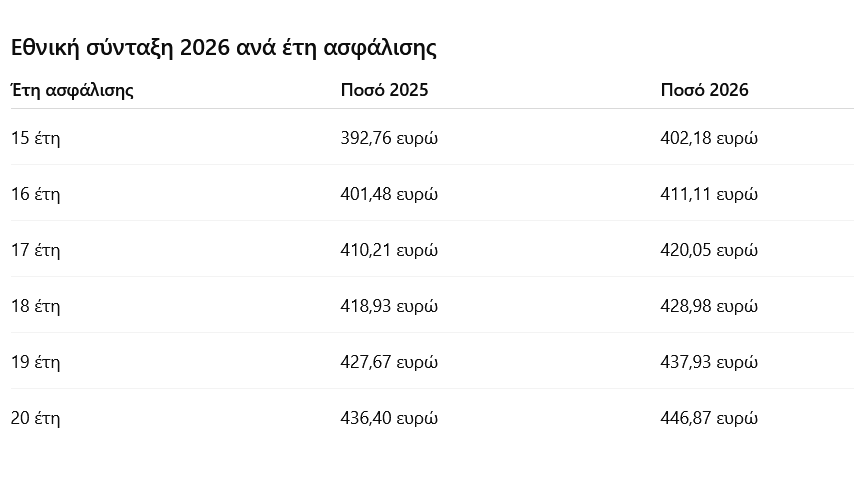Click the '411,11 ευρώ' amount
854x489 pixels.
pyautogui.click(x=709, y=194)
